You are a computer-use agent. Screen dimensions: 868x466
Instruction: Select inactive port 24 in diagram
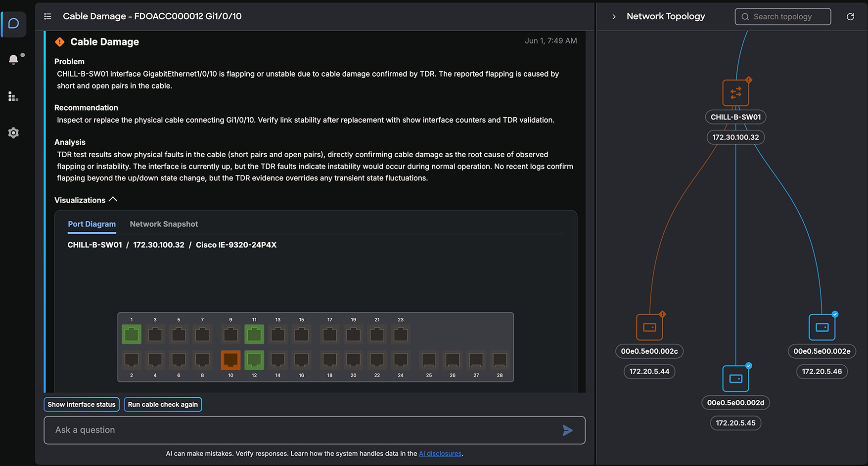click(x=401, y=360)
